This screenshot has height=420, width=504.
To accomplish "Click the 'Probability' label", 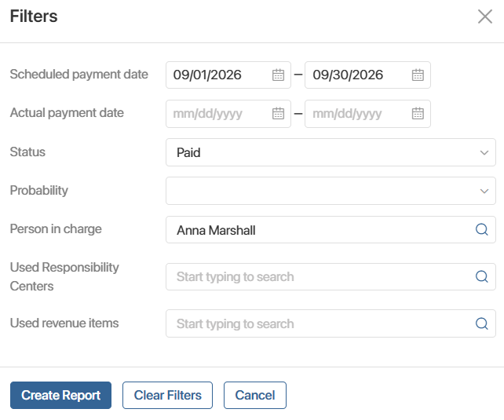I will [39, 190].
